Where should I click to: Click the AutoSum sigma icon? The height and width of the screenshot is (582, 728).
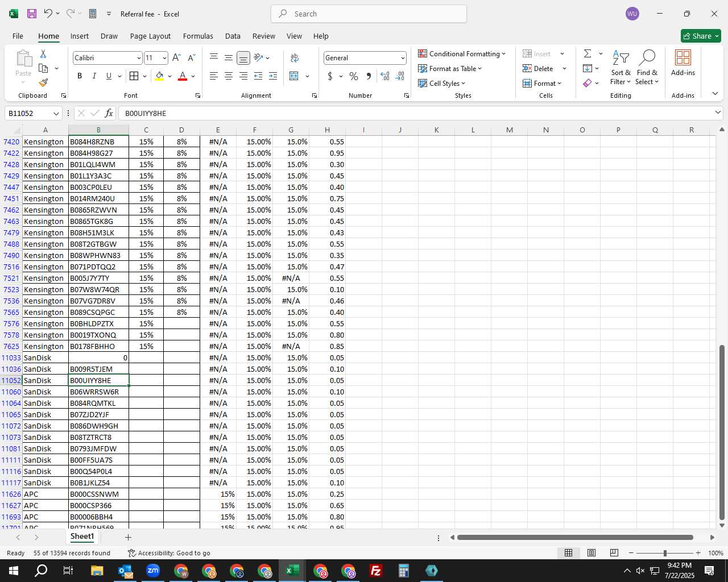(588, 53)
